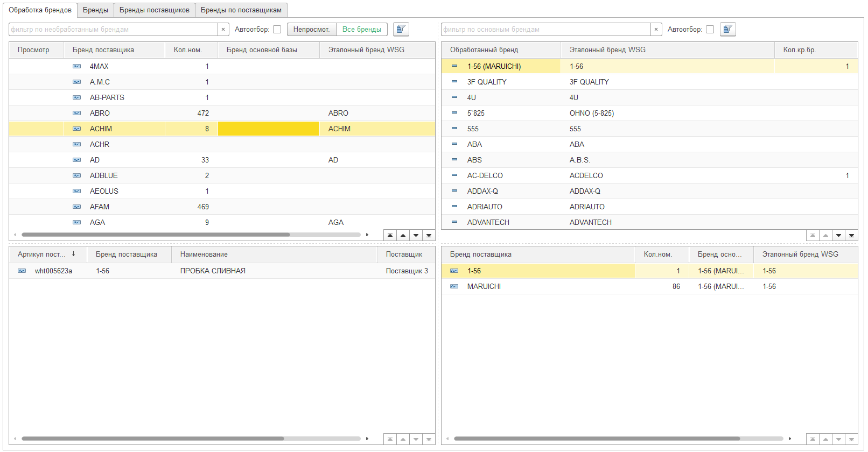Image resolution: width=868 pixels, height=452 pixels.
Task: Clear the unprocessed brands filter field
Action: tap(223, 30)
